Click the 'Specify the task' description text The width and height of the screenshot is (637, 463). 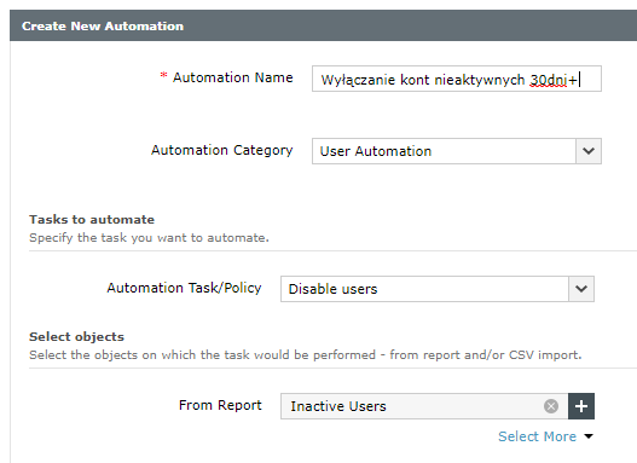[x=149, y=238]
